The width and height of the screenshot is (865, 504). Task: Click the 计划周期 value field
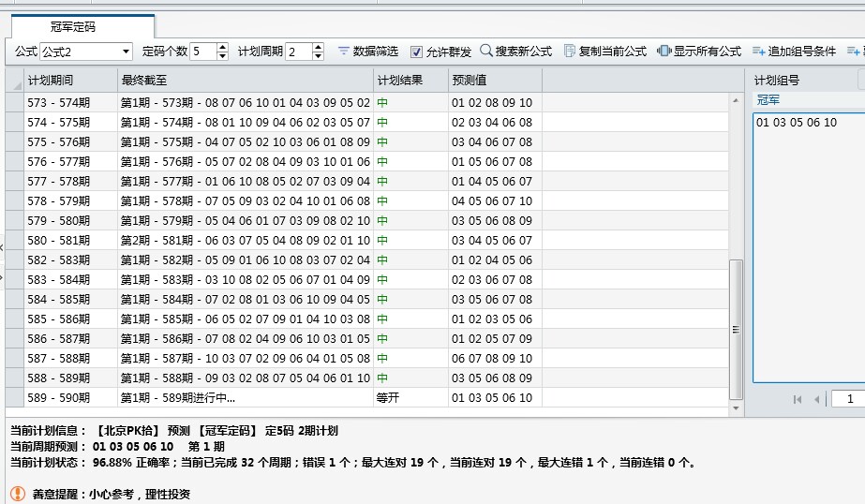(299, 52)
